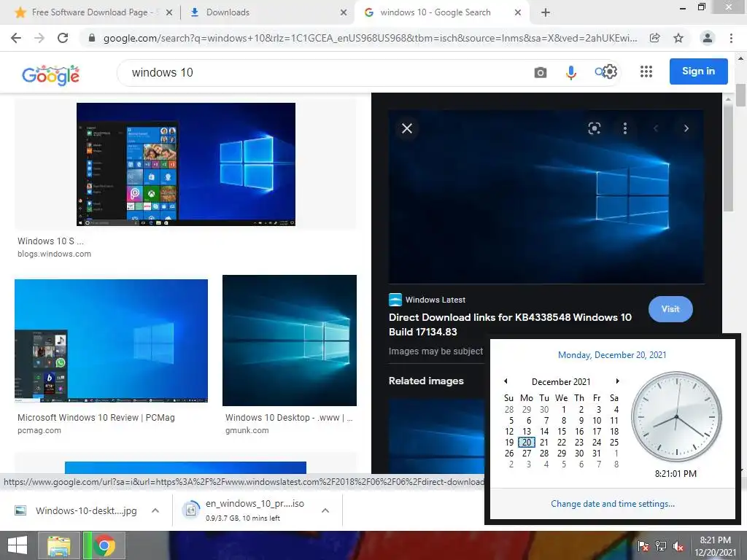Open Windows Start menu

(18, 545)
